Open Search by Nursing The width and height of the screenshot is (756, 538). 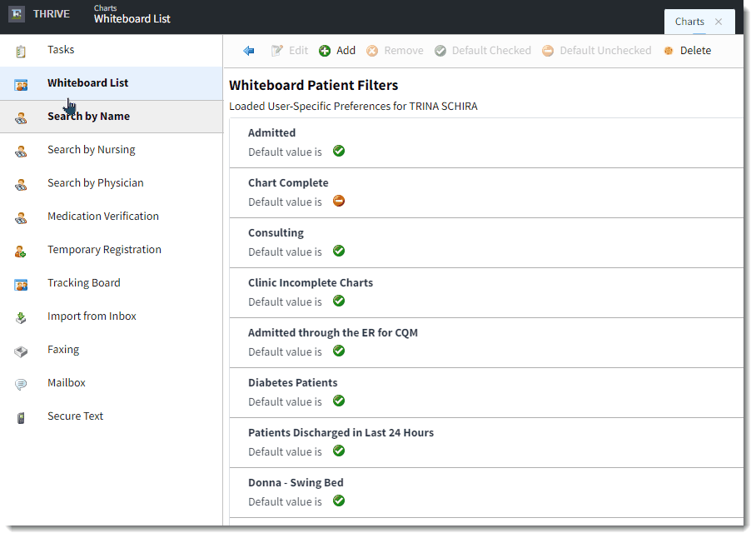pyautogui.click(x=112, y=150)
